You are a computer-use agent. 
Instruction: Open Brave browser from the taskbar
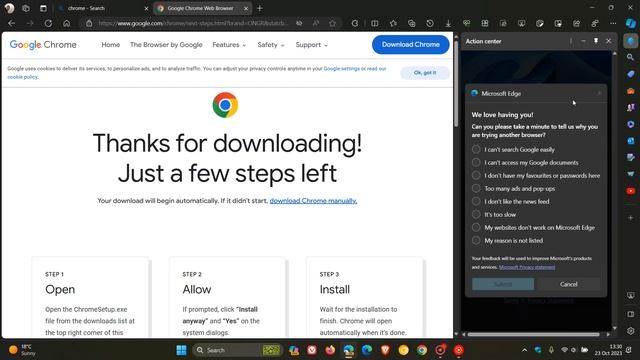pos(385,350)
